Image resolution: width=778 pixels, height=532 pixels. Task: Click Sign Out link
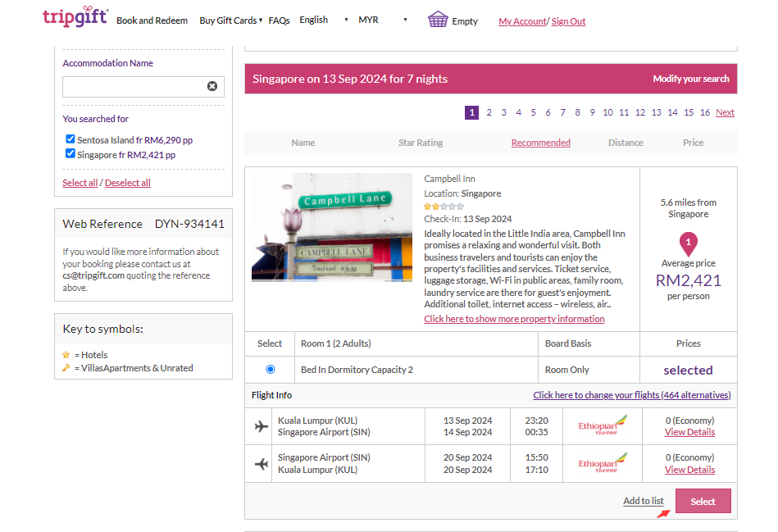tap(568, 21)
